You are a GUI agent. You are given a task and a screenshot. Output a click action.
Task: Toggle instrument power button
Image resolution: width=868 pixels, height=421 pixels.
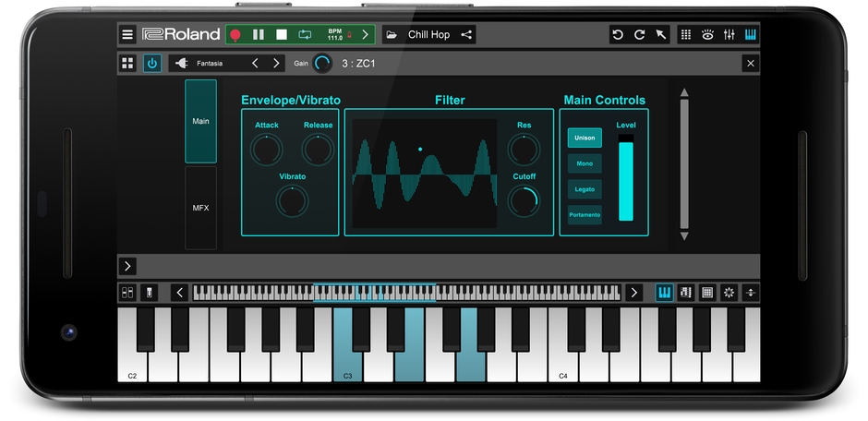tap(152, 64)
